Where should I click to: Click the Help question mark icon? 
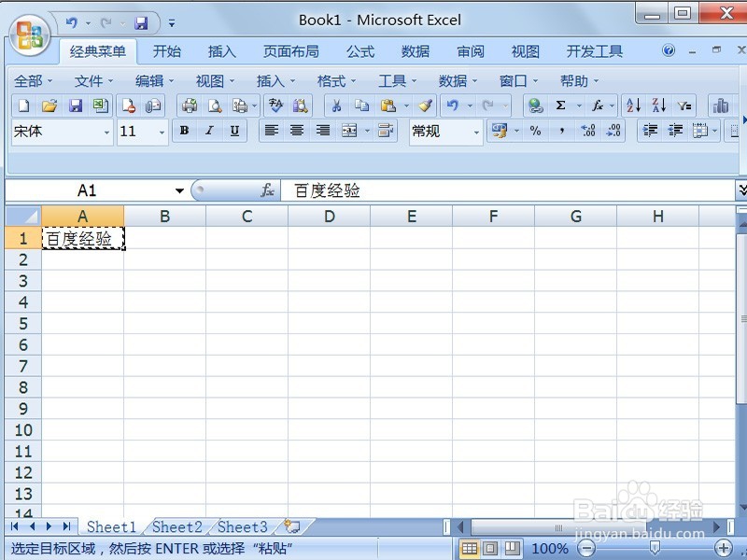669,50
